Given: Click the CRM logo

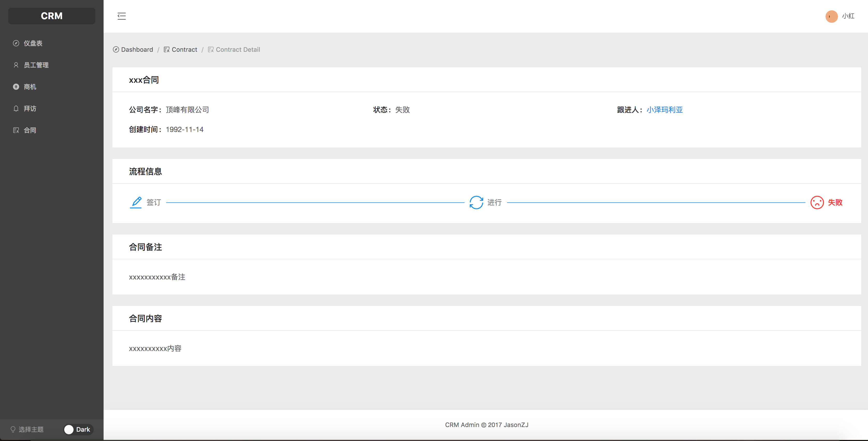Looking at the screenshot, I should pos(52,16).
